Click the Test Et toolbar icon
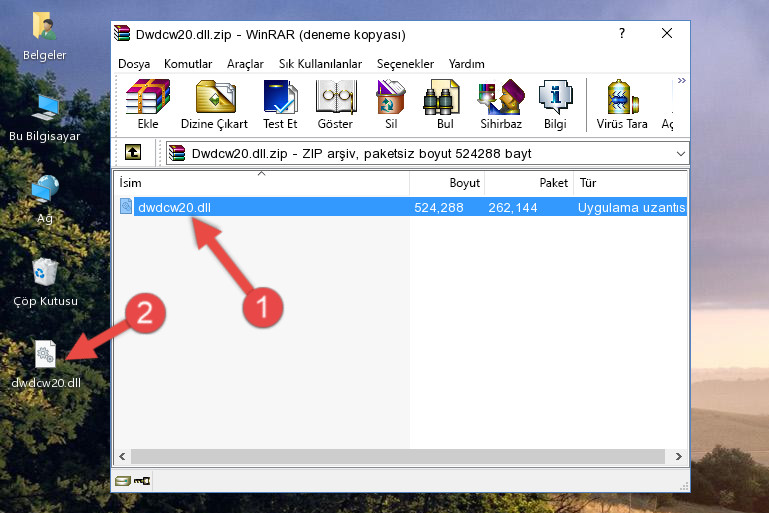Image resolution: width=769 pixels, height=513 pixels. tap(280, 104)
